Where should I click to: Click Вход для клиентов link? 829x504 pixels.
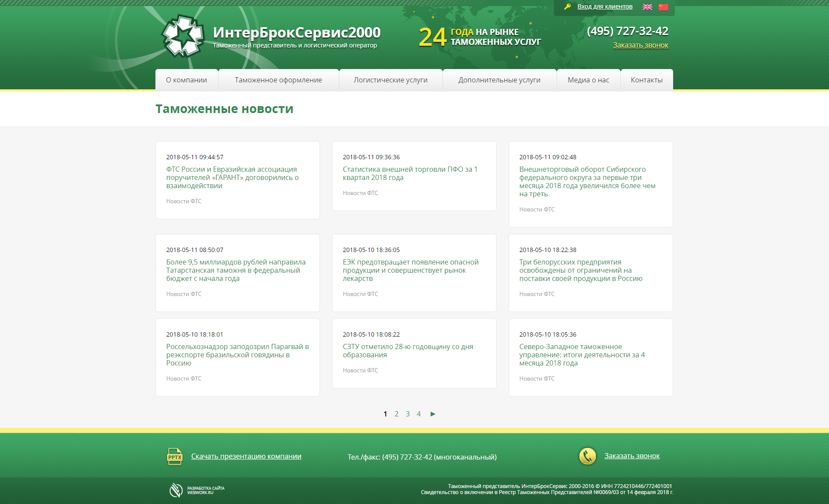(x=604, y=6)
